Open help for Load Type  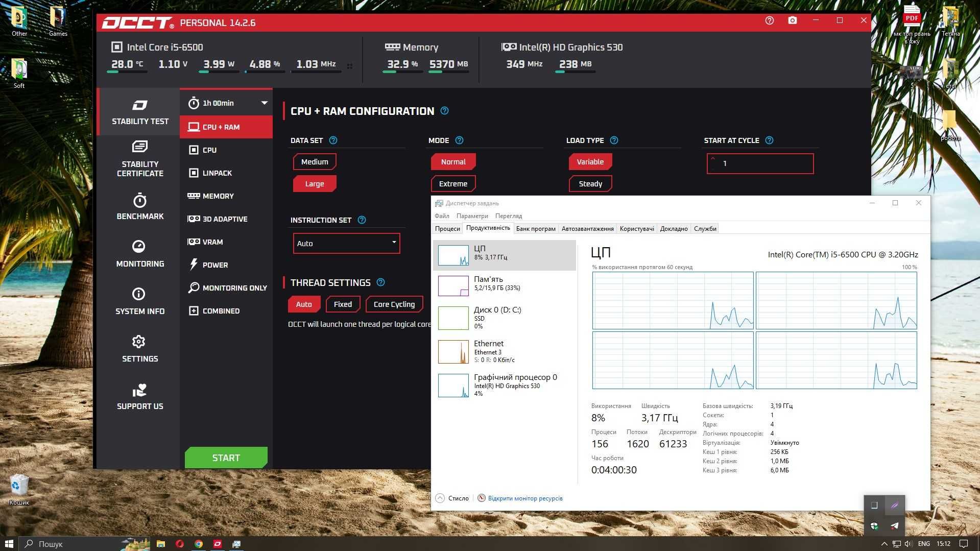(614, 140)
